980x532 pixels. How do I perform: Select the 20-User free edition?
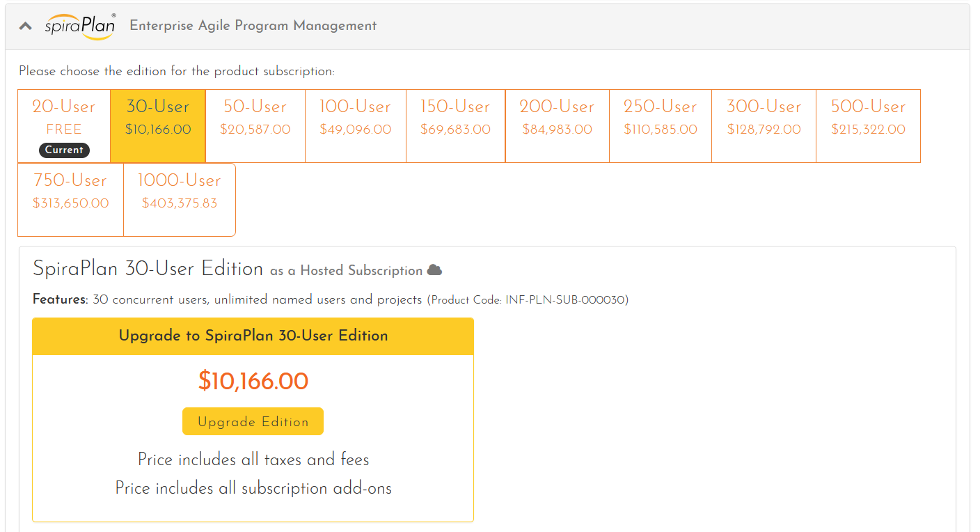(64, 118)
